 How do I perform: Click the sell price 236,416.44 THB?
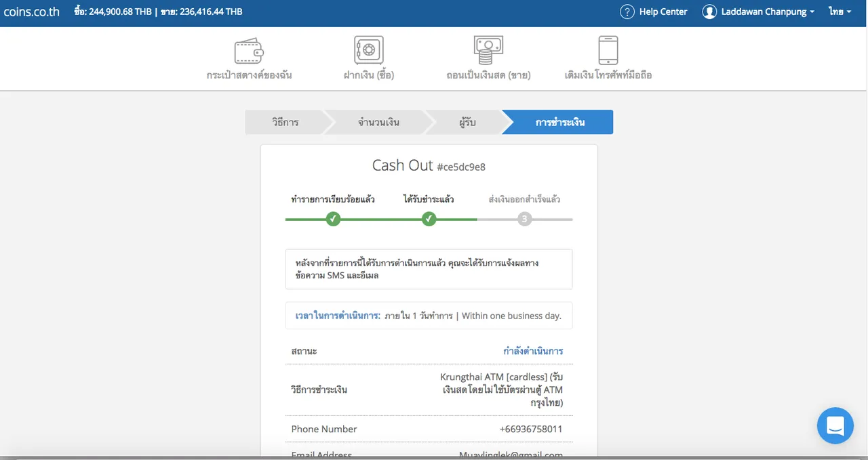point(201,12)
